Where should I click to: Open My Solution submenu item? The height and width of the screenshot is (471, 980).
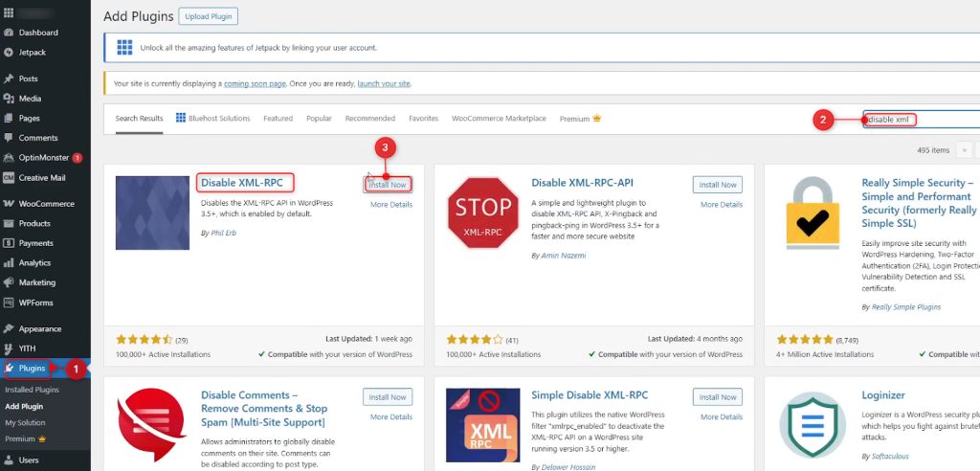click(25, 423)
